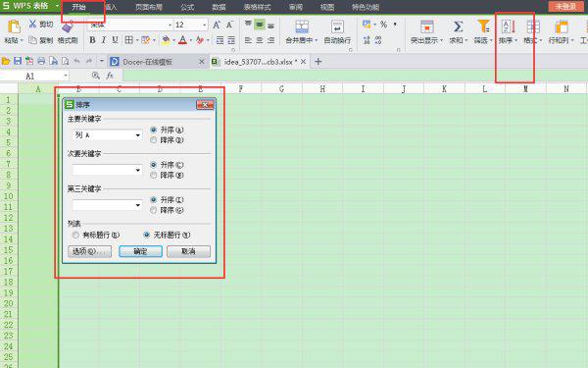Select 升序 for secondary keyword (次要关键字)
The image size is (588, 368).
[154, 165]
